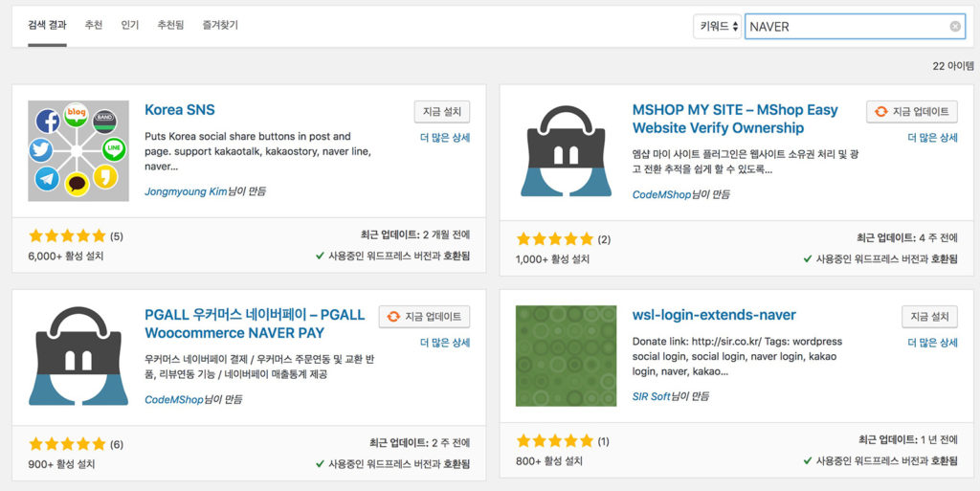Open the 즐겨찾기 tab
The image size is (980, 491).
coord(220,26)
